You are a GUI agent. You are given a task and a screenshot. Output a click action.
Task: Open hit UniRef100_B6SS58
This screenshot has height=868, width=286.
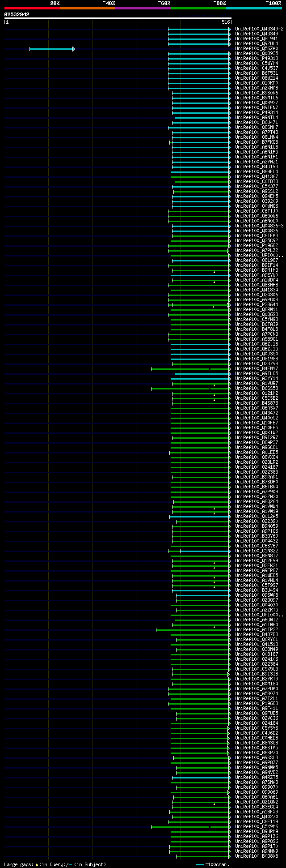pos(257,389)
